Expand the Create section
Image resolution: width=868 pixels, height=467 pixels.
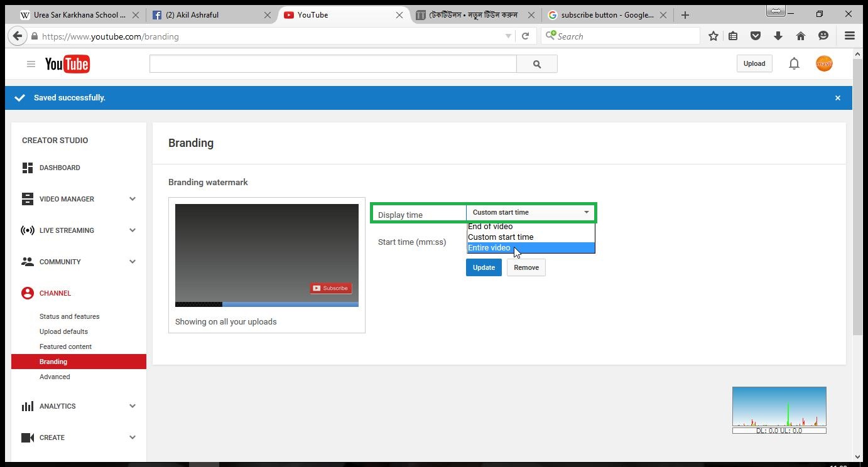[x=133, y=437]
